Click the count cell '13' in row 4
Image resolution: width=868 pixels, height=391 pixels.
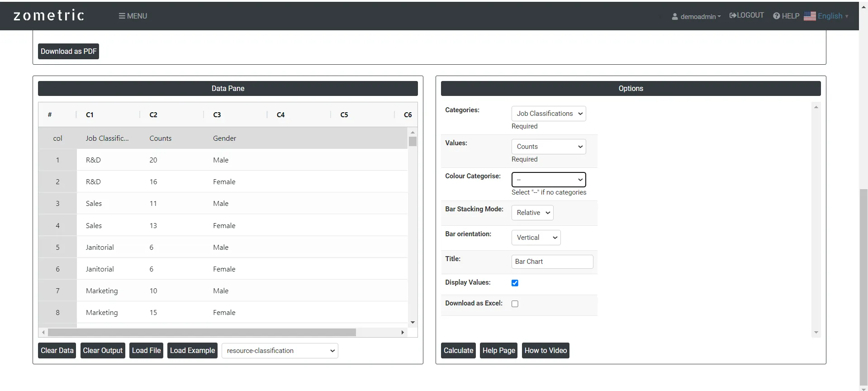click(172, 225)
